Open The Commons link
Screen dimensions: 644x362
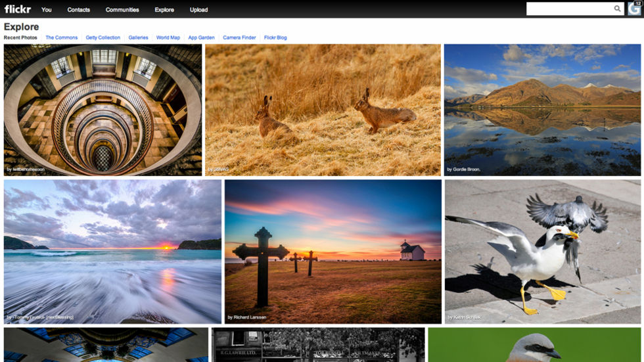(61, 37)
